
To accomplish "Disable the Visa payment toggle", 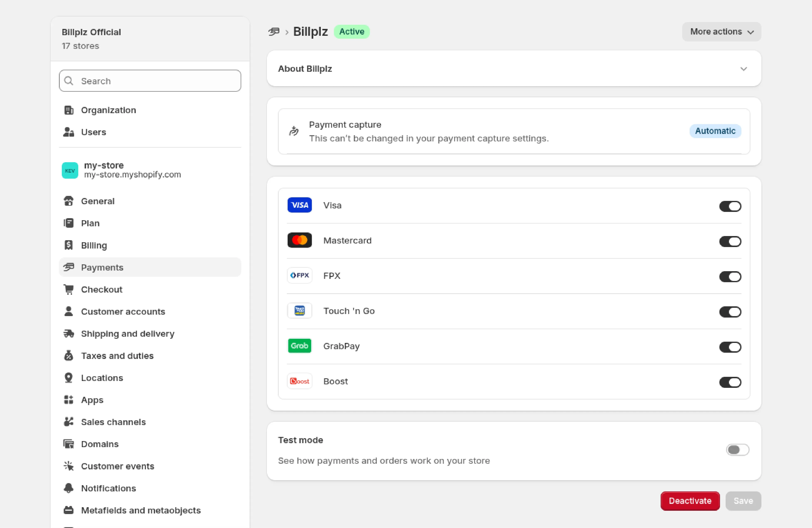I will coord(730,206).
